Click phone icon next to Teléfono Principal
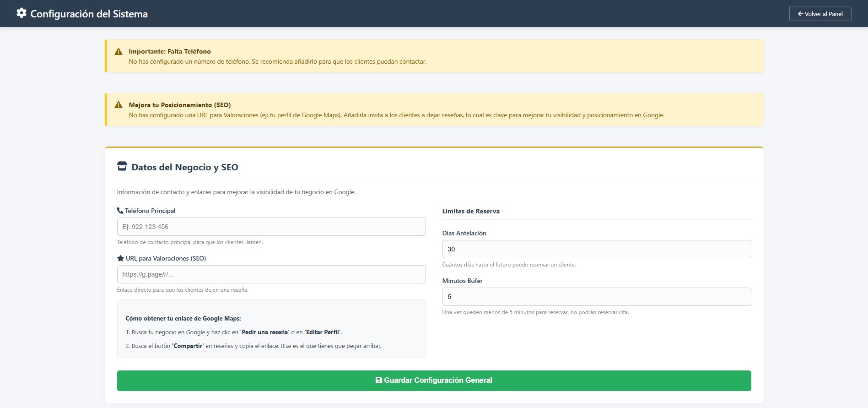 tap(120, 211)
